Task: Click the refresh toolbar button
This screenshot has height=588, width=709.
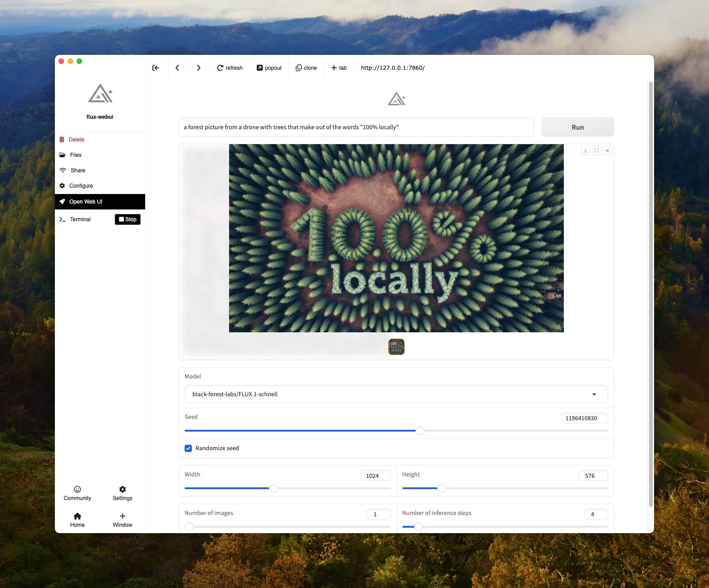Action: (x=230, y=68)
